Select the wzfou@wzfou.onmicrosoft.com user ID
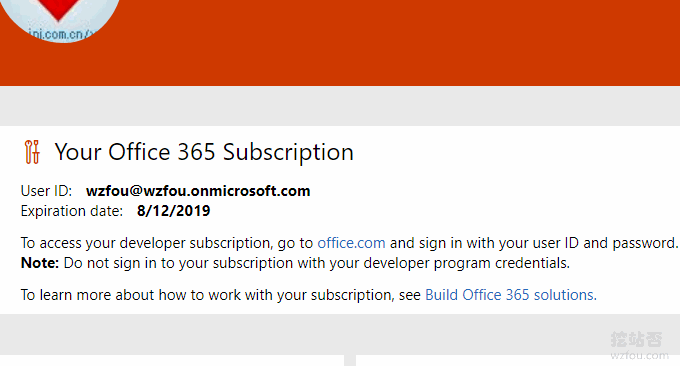Viewport: 680px width, 366px height. coord(198,191)
